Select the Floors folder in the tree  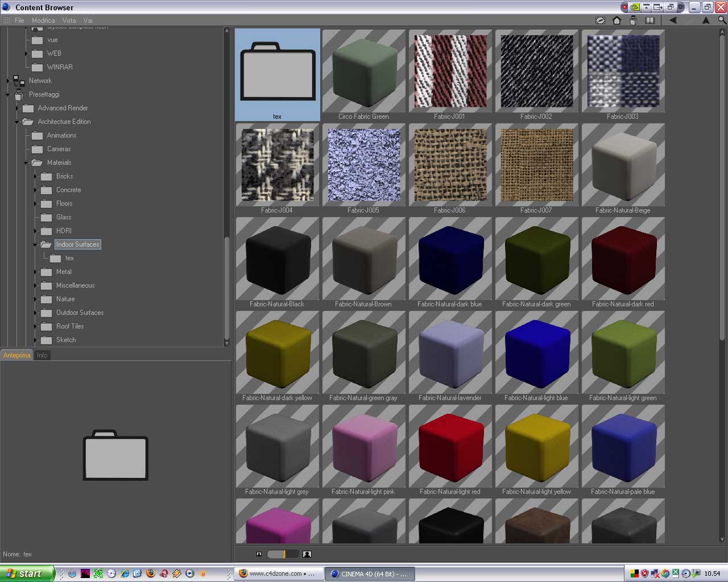[64, 203]
